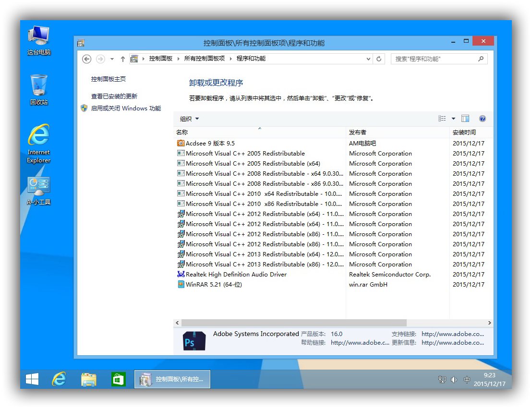
Task: Click the 控制面板 taskbar window button
Action: (172, 379)
